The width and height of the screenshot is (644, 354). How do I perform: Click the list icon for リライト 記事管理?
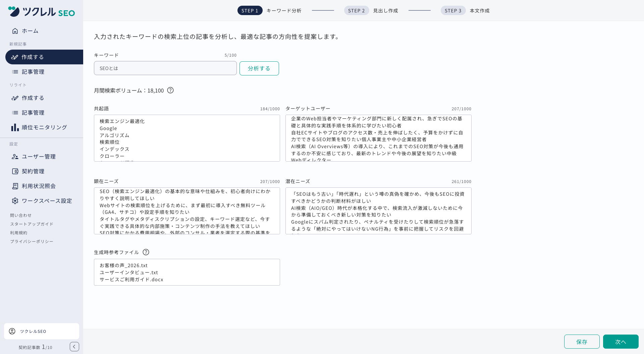pyautogui.click(x=15, y=113)
